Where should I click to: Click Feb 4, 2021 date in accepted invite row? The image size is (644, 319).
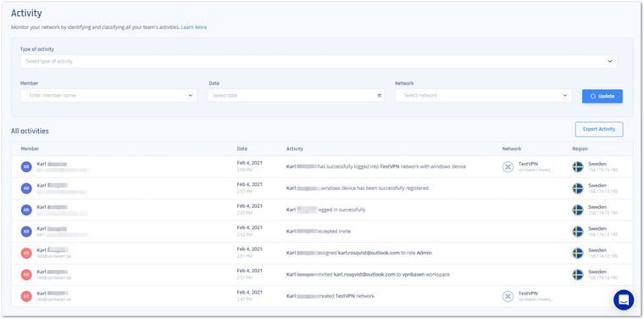(250, 227)
